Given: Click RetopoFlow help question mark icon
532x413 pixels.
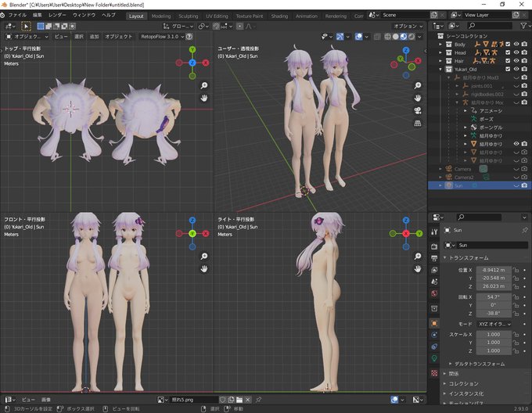Looking at the screenshot, I should 189,36.
